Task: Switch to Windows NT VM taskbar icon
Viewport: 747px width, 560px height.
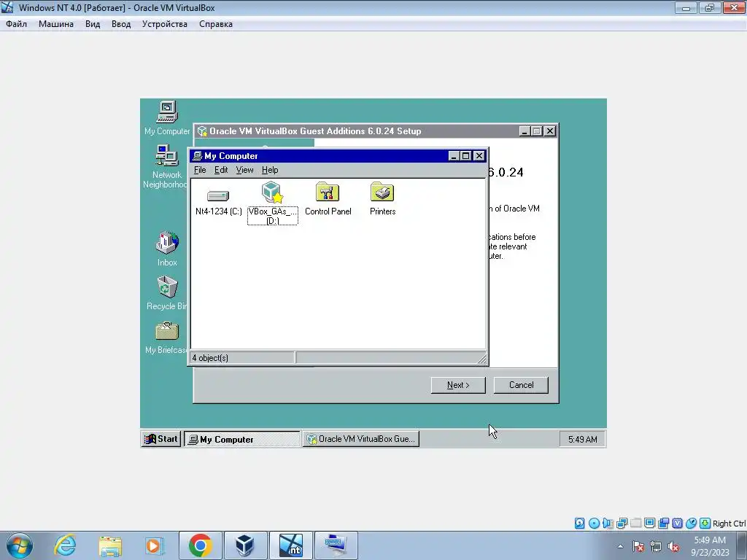Action: pos(290,545)
